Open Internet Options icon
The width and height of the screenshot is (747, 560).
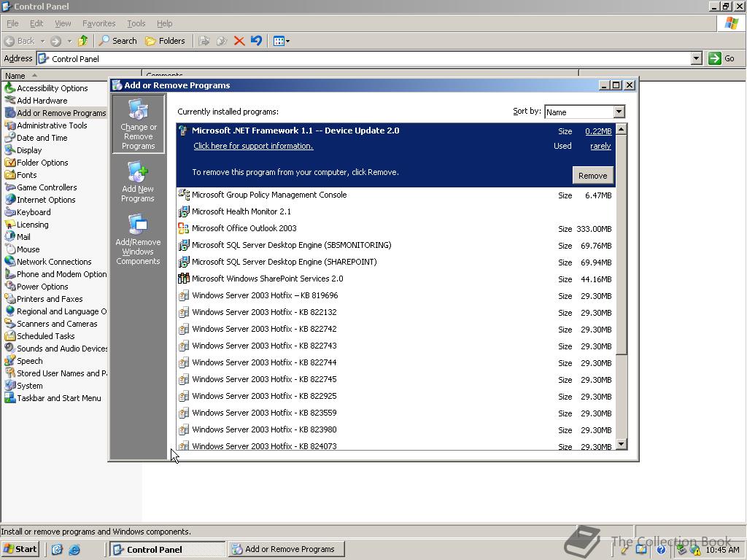pos(9,200)
